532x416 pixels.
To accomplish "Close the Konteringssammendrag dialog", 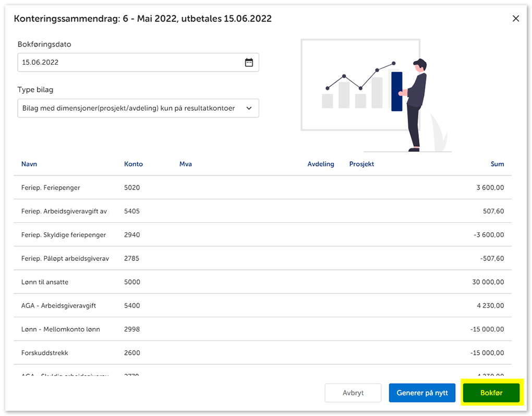I will tap(516, 19).
